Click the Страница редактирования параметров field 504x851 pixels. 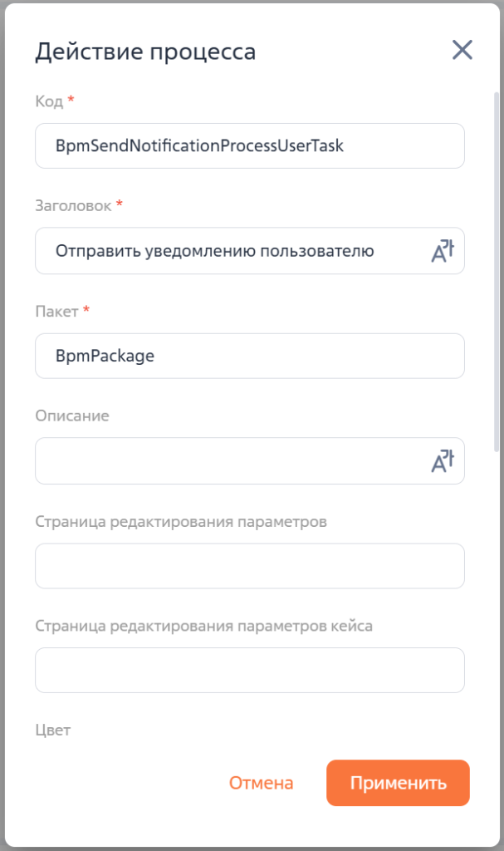coord(249,566)
